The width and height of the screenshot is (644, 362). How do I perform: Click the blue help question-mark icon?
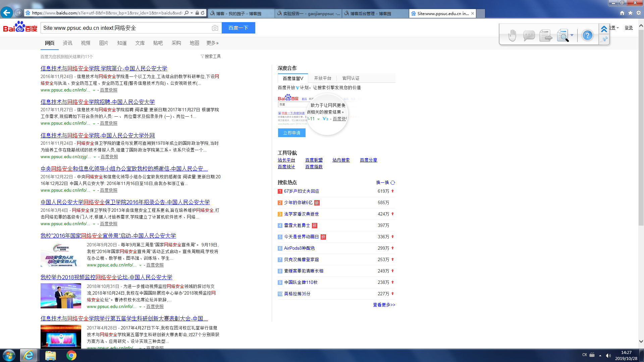[587, 35]
